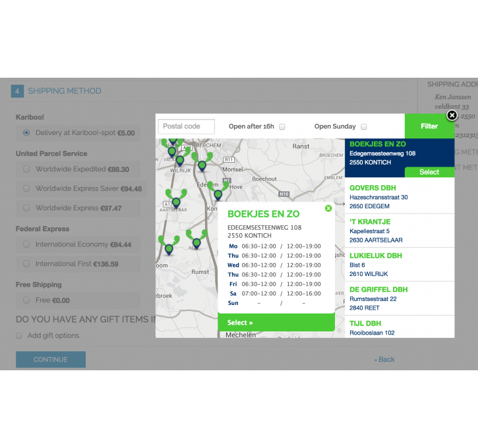
Task: Choose International Economy shipping option
Action: pyautogui.click(x=26, y=244)
